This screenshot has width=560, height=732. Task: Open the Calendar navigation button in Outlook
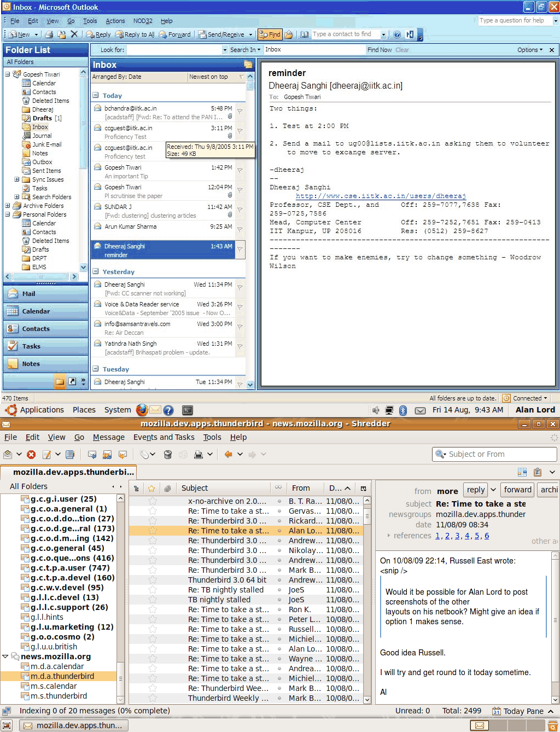click(x=46, y=311)
